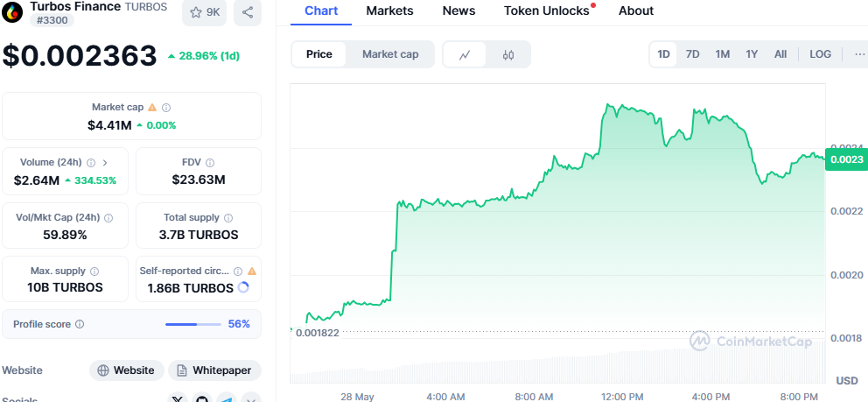Click the Token Unlocks red notification dot
Viewport: 868px width, 402px height.
[x=593, y=5]
